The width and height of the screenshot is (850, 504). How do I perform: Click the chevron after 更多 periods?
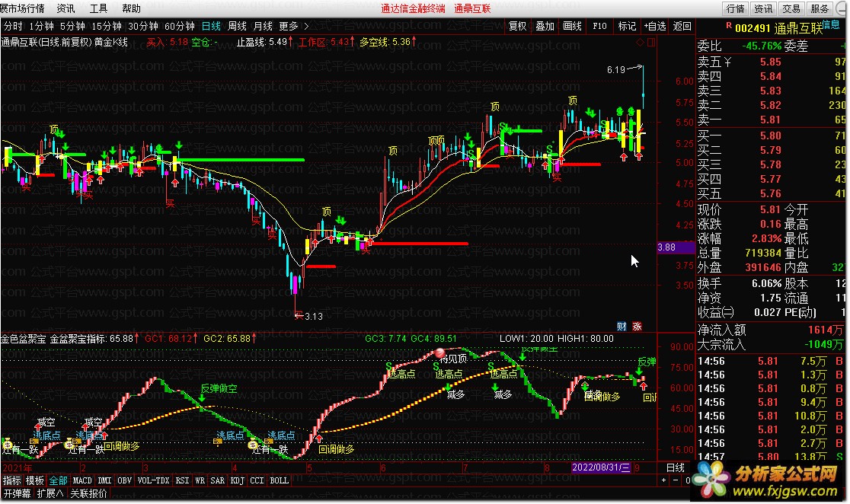click(x=306, y=26)
